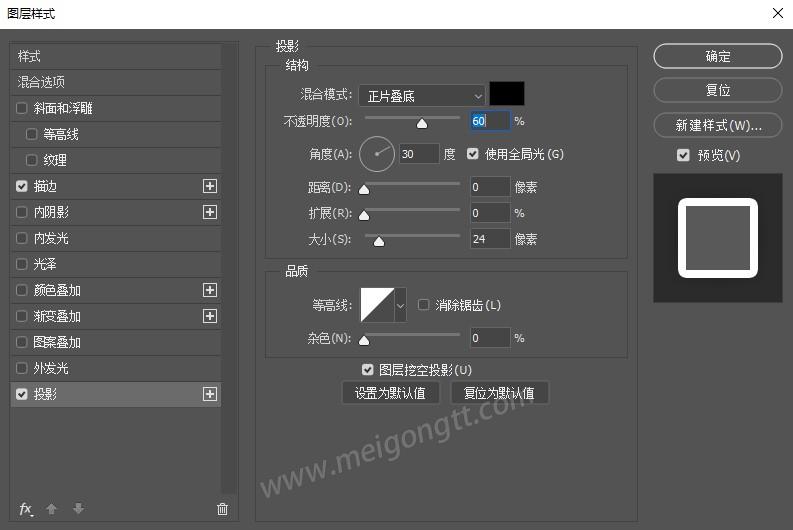793x530 pixels.
Task: Add another 描边 effect with plus icon
Action: pyautogui.click(x=210, y=186)
